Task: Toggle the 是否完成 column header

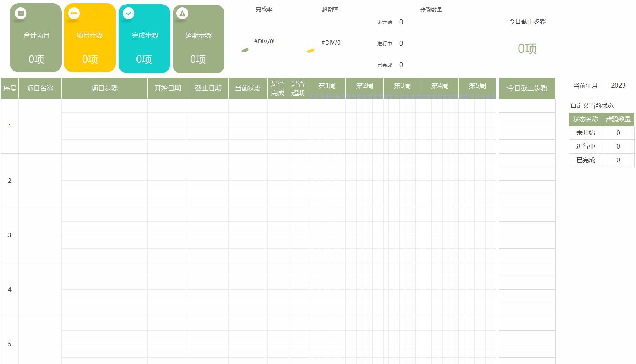Action: tap(277, 88)
